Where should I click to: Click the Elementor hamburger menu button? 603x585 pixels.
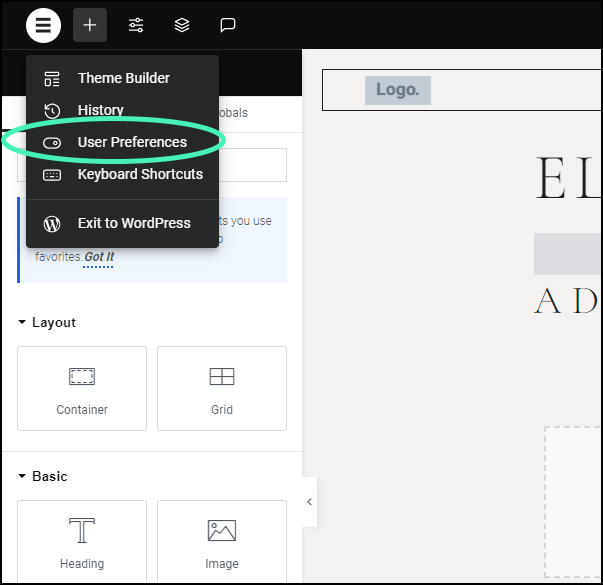tap(43, 25)
